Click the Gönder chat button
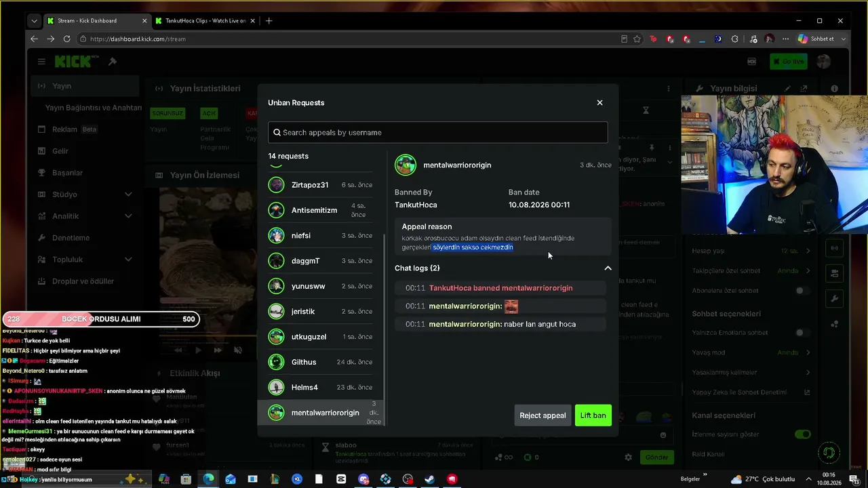 656,457
